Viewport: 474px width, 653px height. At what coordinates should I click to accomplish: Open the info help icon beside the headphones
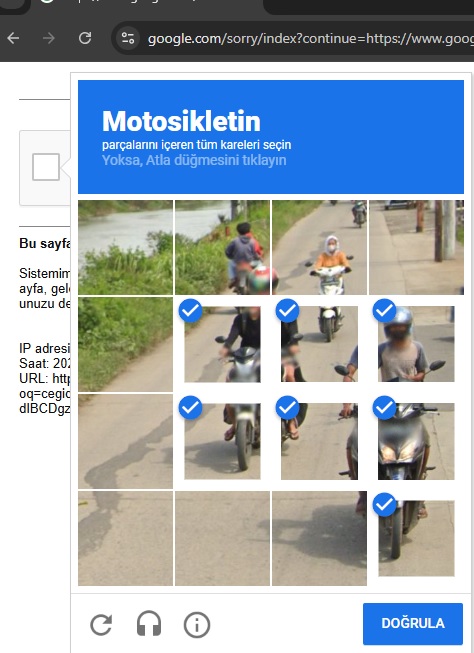coord(197,624)
